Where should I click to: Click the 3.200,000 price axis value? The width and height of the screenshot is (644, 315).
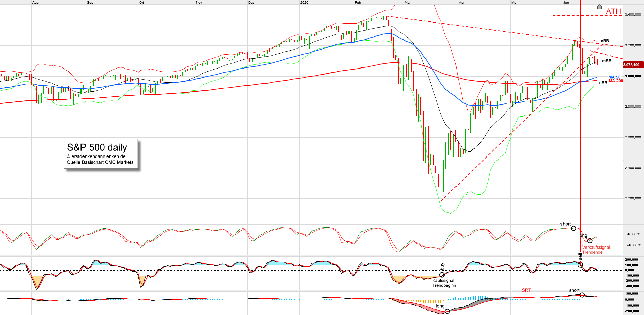(633, 45)
